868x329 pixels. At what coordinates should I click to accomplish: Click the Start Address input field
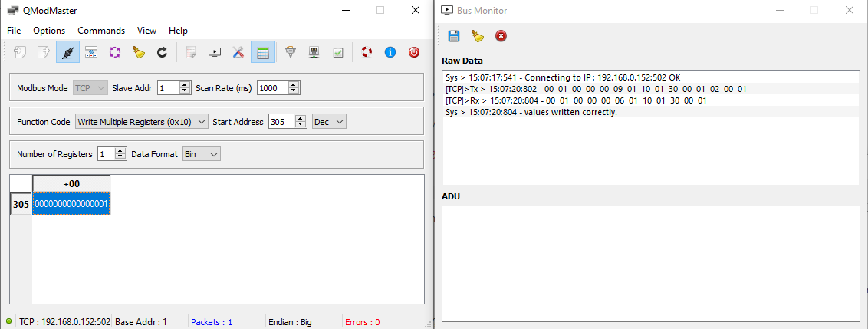[x=281, y=122]
